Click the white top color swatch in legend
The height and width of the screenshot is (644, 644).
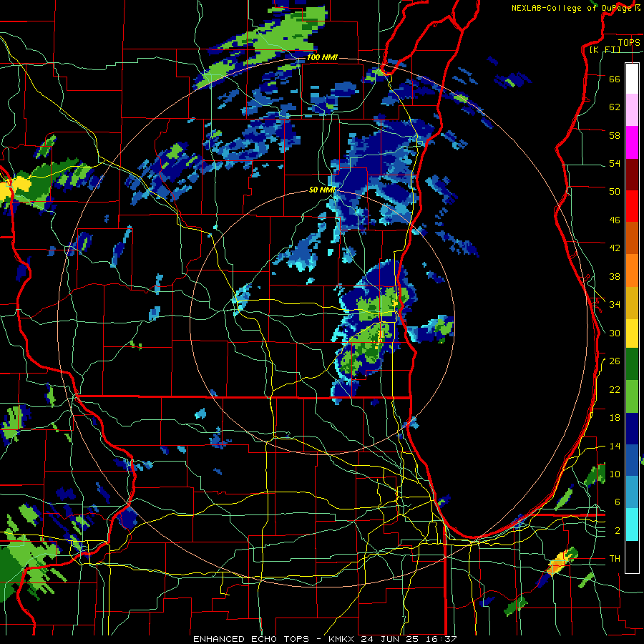(632, 79)
